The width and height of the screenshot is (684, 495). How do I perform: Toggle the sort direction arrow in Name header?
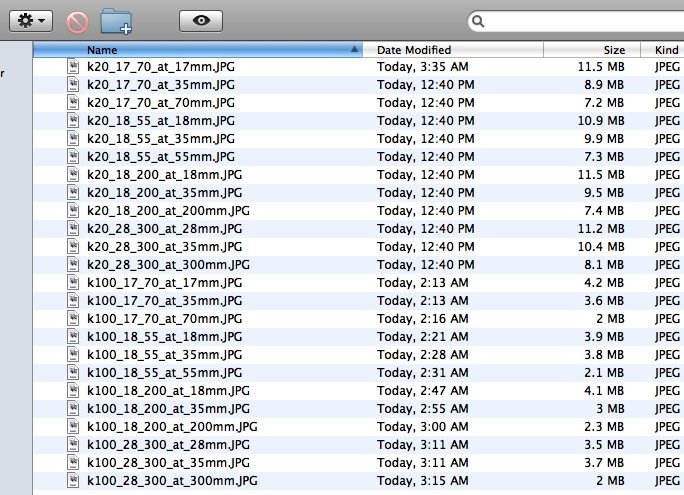tap(355, 49)
